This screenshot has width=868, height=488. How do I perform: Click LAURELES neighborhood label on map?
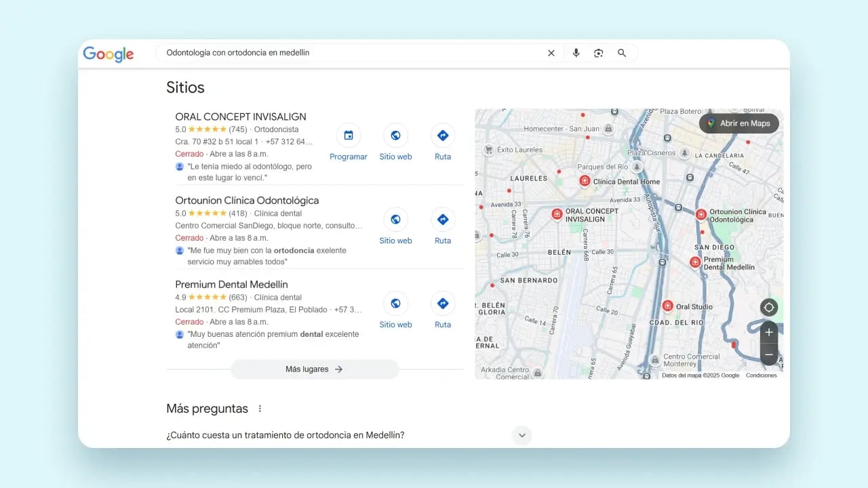click(x=528, y=178)
